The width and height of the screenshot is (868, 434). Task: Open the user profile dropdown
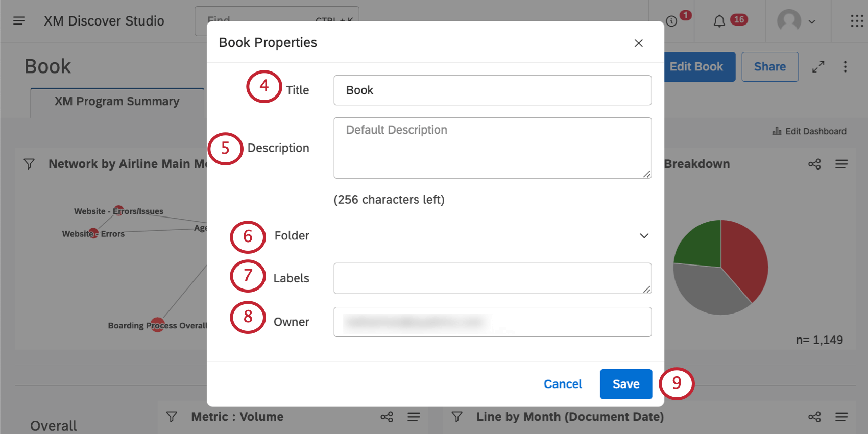tap(797, 21)
